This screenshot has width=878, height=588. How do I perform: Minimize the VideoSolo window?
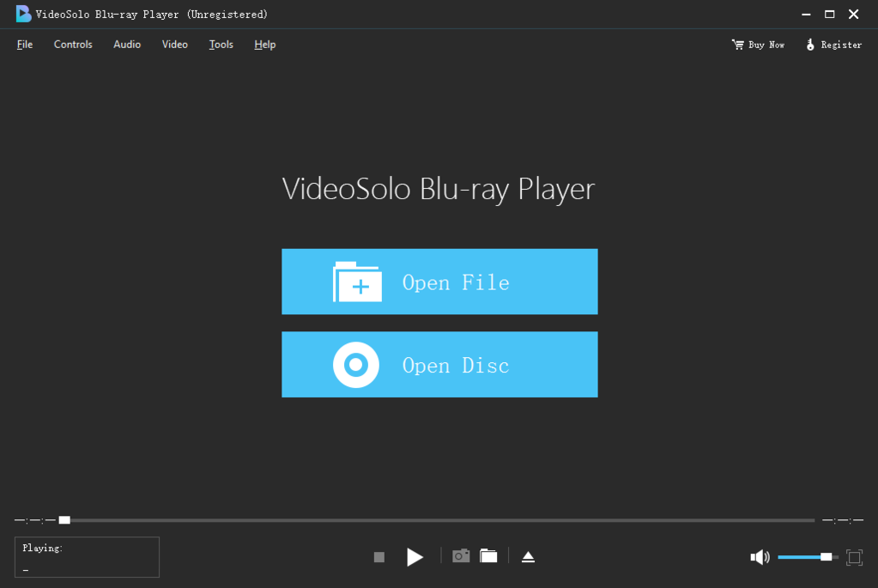pos(806,14)
